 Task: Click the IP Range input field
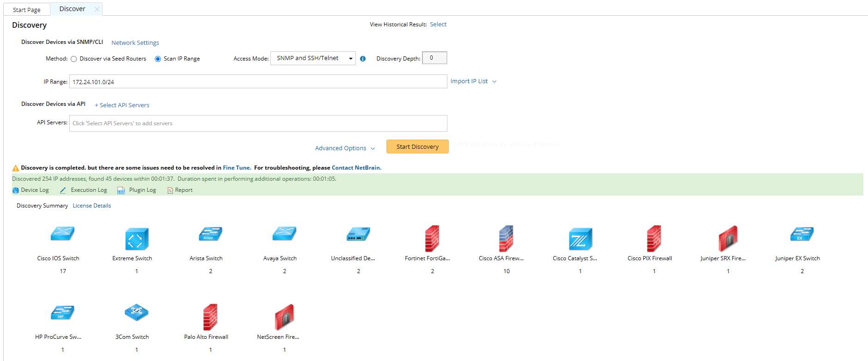(258, 81)
